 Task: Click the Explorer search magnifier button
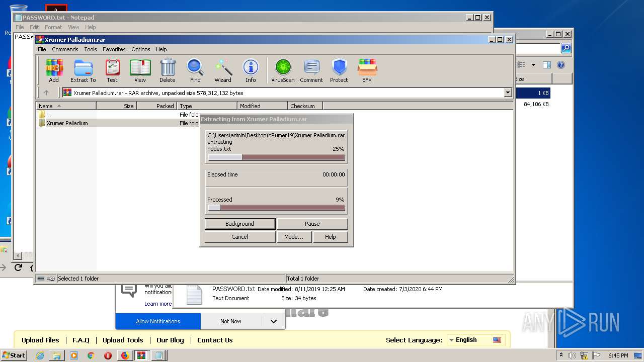pos(566,48)
